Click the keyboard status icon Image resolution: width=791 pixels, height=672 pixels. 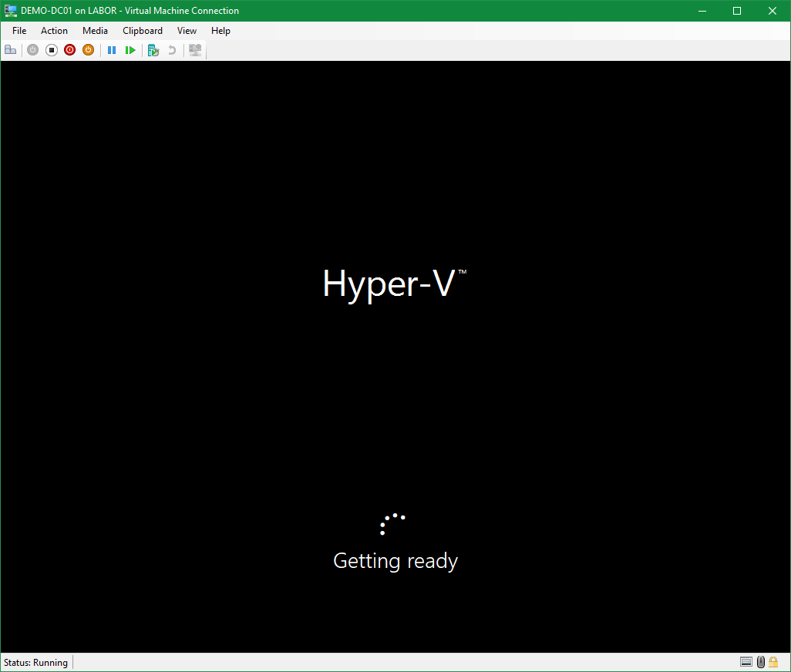(746, 662)
